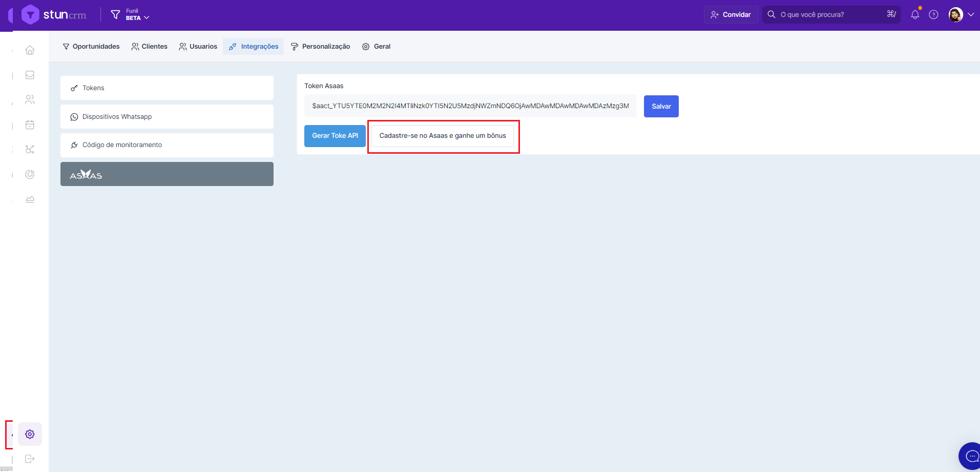Expand the user avatar menu
The width and height of the screenshot is (980, 472).
(961, 15)
